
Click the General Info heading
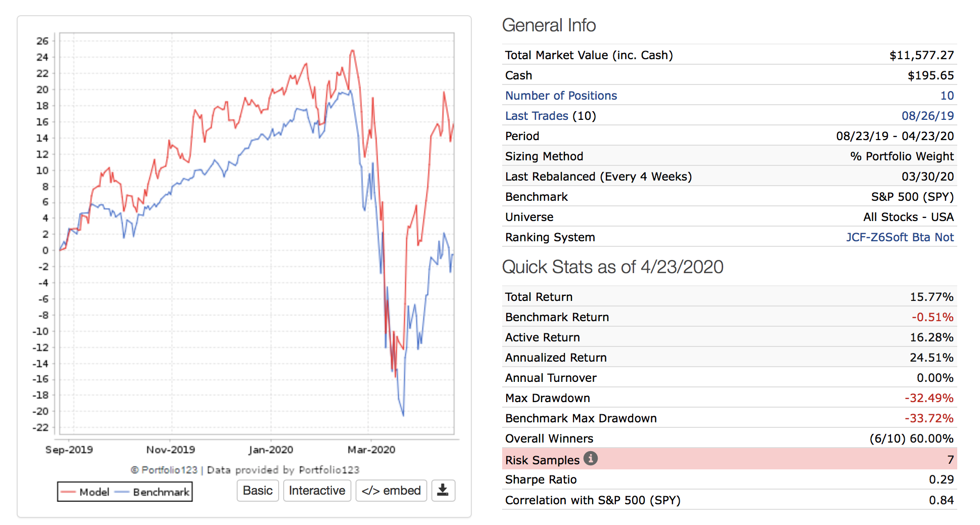(x=549, y=25)
